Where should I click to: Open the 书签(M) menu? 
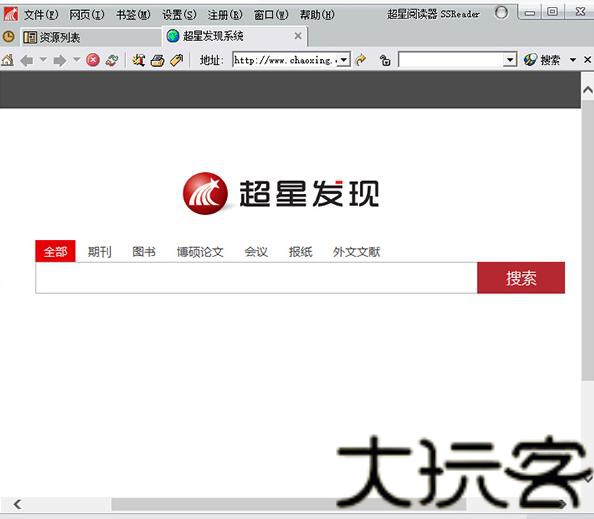coord(133,15)
